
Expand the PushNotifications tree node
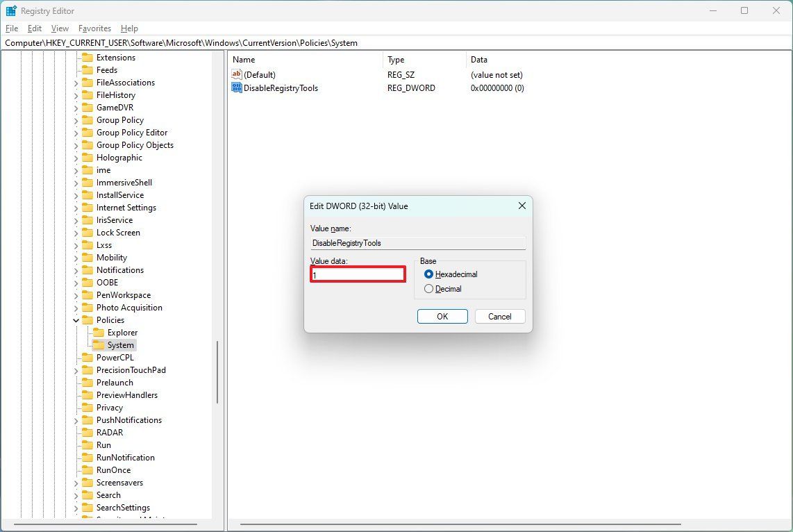pyautogui.click(x=76, y=419)
